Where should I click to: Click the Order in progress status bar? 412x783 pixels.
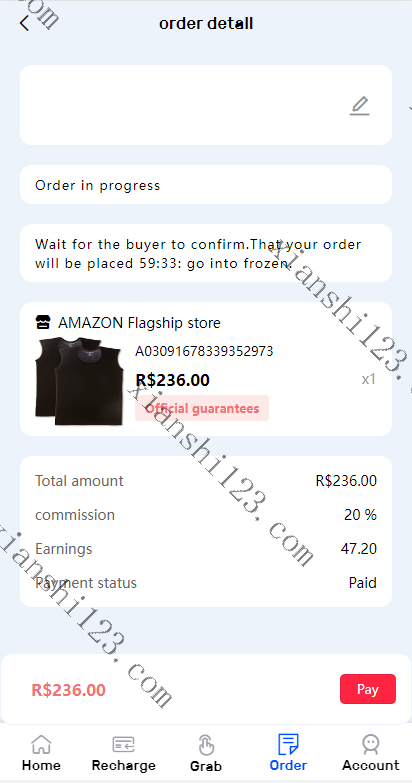[x=206, y=185]
